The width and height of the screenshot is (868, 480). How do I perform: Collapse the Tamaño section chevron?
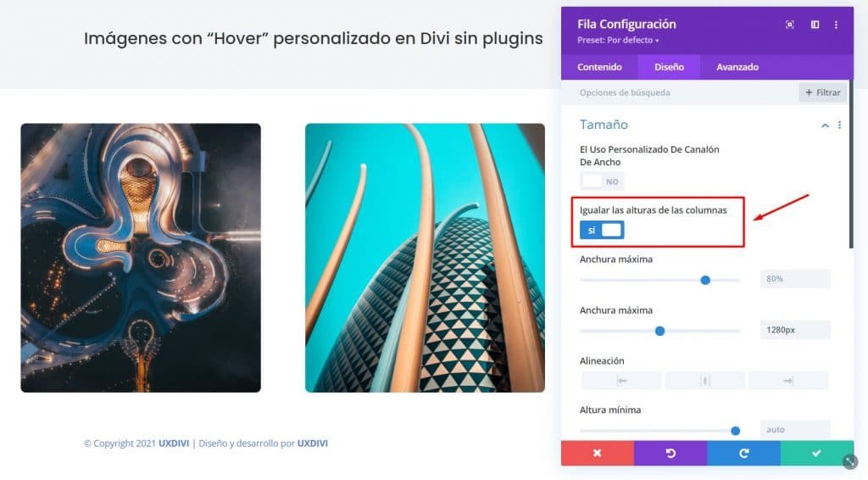[x=825, y=126]
